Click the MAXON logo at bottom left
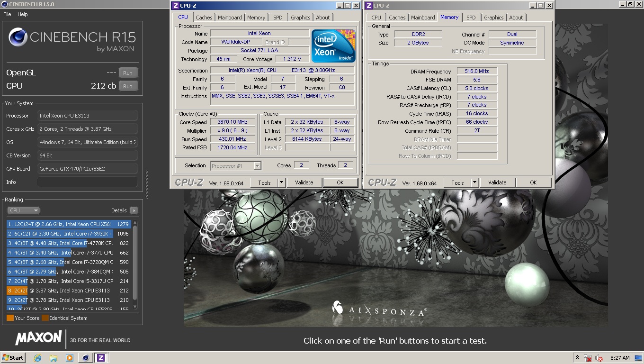Image resolution: width=644 pixels, height=364 pixels. pyautogui.click(x=38, y=338)
